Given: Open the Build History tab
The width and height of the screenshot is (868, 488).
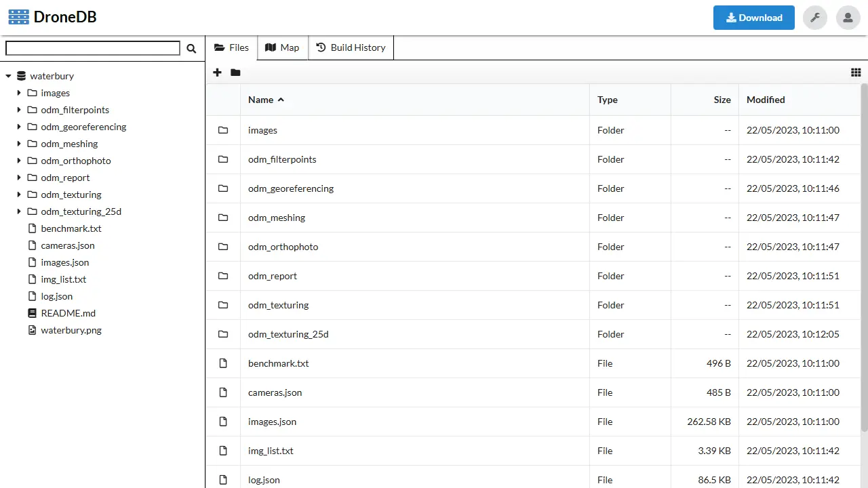Looking at the screenshot, I should click(351, 47).
